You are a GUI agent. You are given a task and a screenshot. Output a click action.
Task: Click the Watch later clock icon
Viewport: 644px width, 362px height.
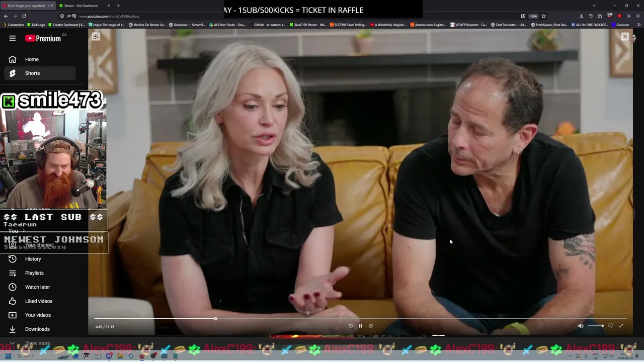13,287
